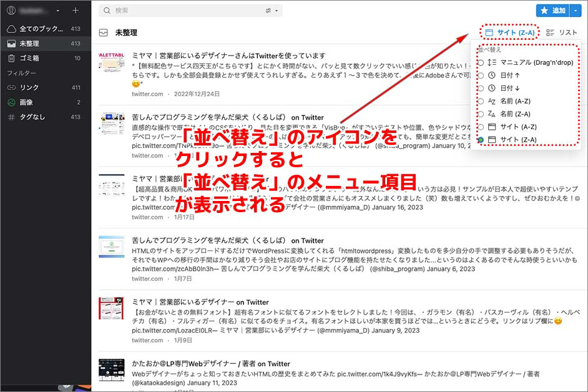Filter by リンク link icon

pos(11,87)
